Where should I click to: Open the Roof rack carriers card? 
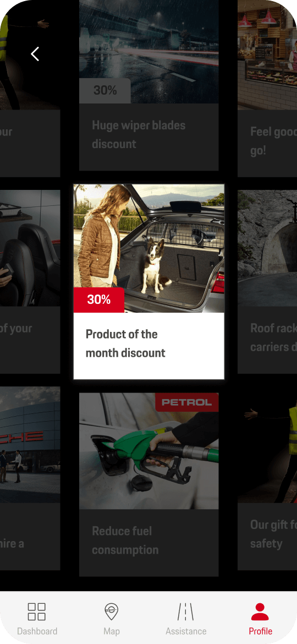click(267, 281)
